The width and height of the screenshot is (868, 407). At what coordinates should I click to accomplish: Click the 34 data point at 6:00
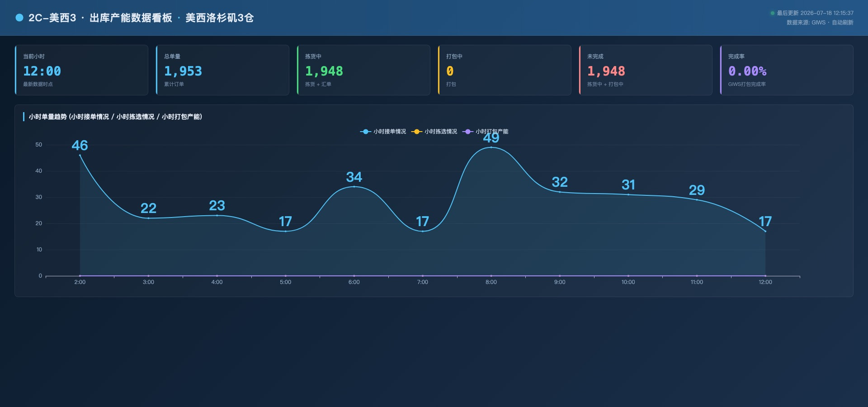coord(354,186)
